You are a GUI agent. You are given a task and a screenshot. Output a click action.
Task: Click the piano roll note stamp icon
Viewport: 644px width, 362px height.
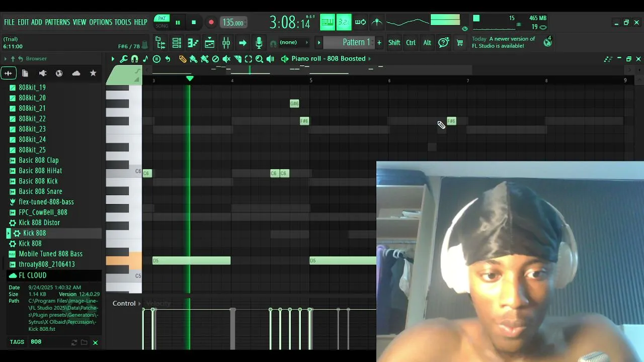(145, 59)
